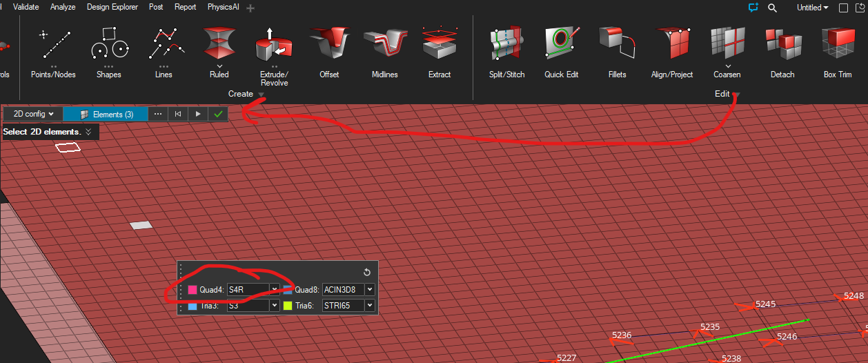The width and height of the screenshot is (868, 363).
Task: Click the Quad8 ACIN3D8 input field
Action: tap(344, 289)
